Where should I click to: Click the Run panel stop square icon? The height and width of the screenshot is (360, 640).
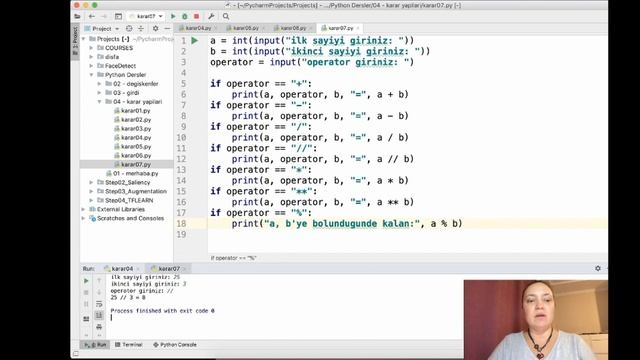[86, 292]
